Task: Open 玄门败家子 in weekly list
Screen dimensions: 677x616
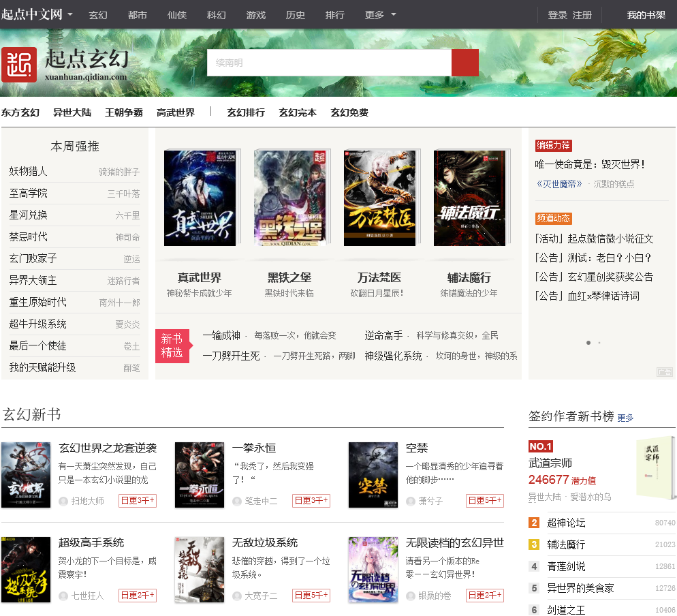Action: (33, 258)
